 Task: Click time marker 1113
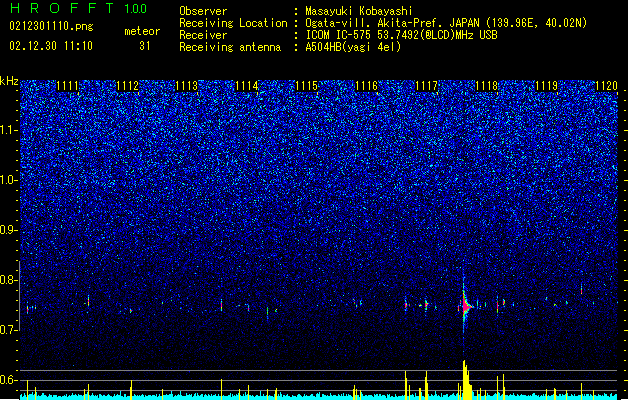tap(187, 86)
